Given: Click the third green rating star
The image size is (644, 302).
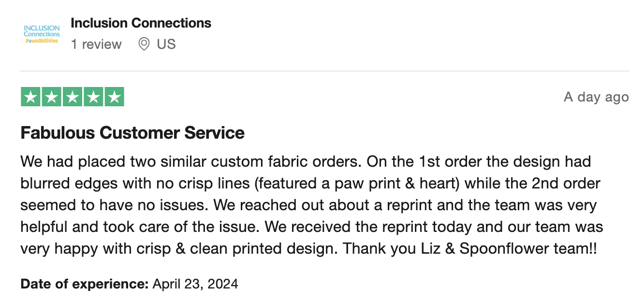Looking at the screenshot, I should click(72, 97).
